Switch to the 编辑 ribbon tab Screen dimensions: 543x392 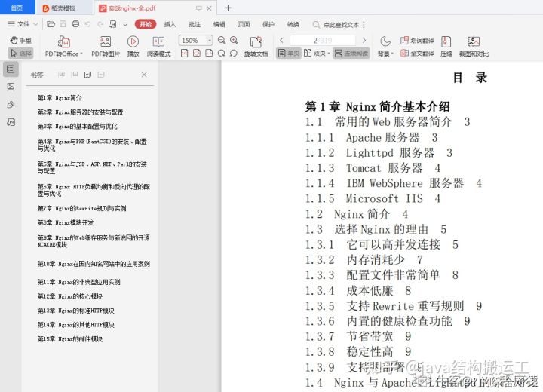tap(219, 24)
